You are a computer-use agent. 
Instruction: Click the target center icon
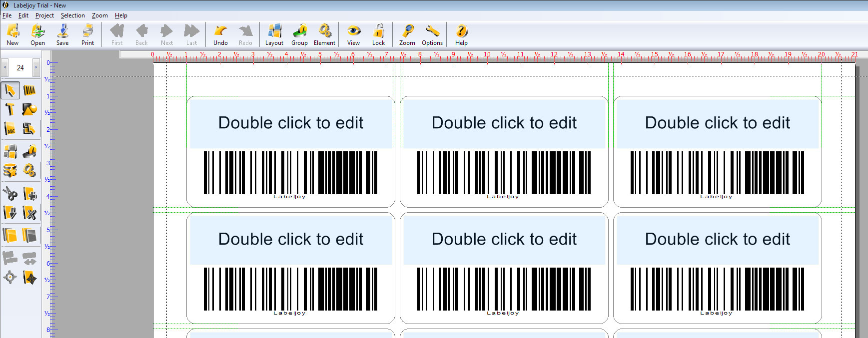tap(10, 277)
